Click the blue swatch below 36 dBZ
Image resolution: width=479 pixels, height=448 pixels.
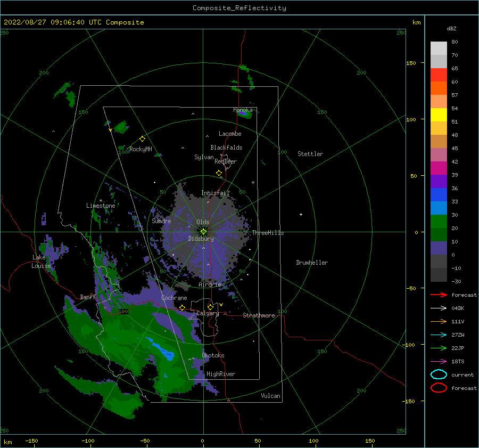tap(439, 194)
